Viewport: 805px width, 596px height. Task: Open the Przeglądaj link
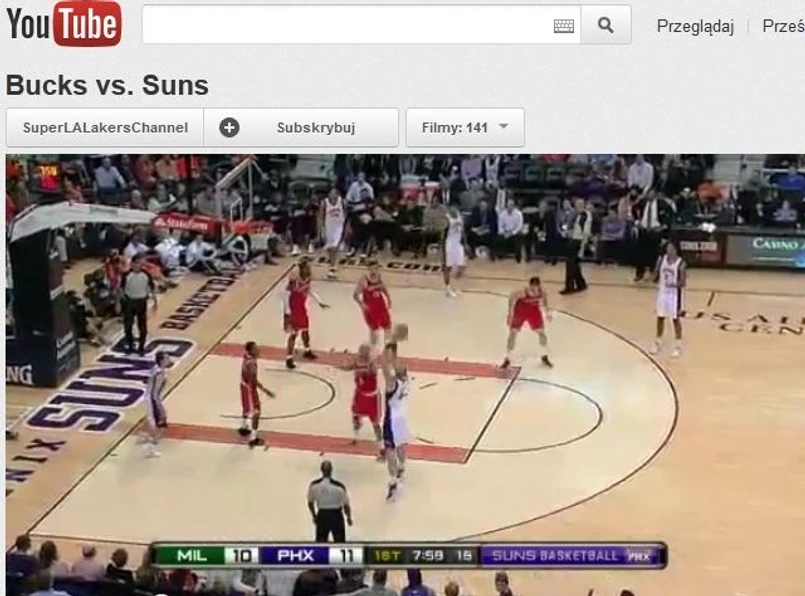[x=695, y=26]
